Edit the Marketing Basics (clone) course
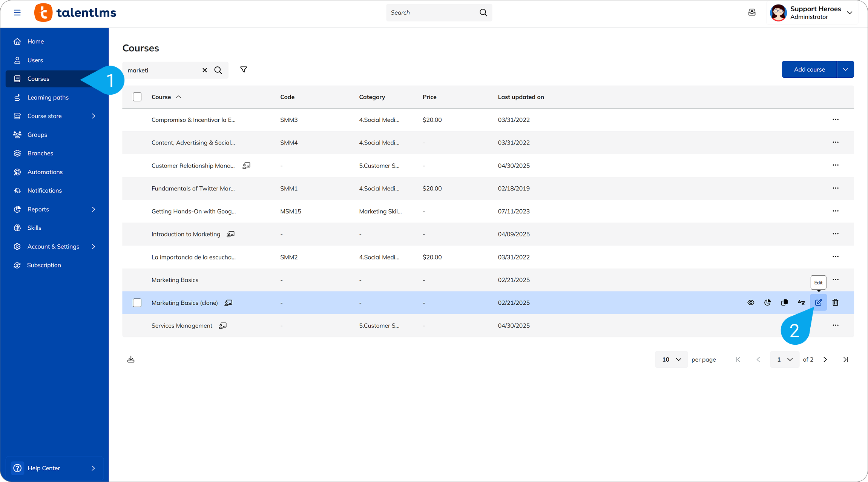Screen dimensions: 868x482 click(818, 302)
